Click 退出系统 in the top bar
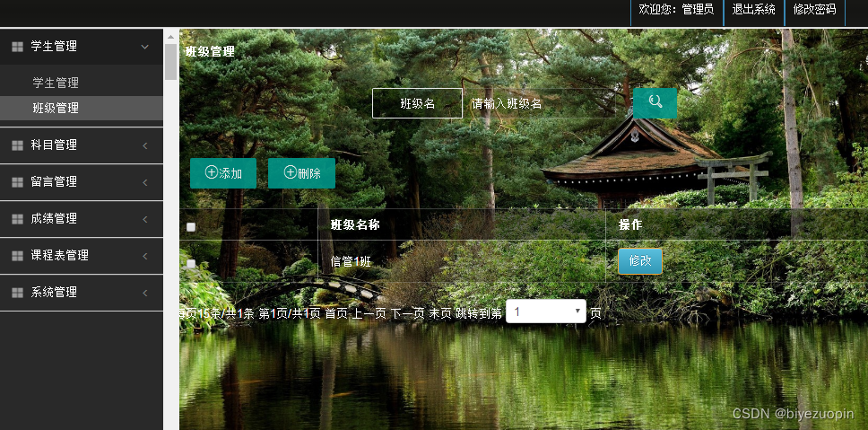The image size is (868, 430). (x=753, y=9)
